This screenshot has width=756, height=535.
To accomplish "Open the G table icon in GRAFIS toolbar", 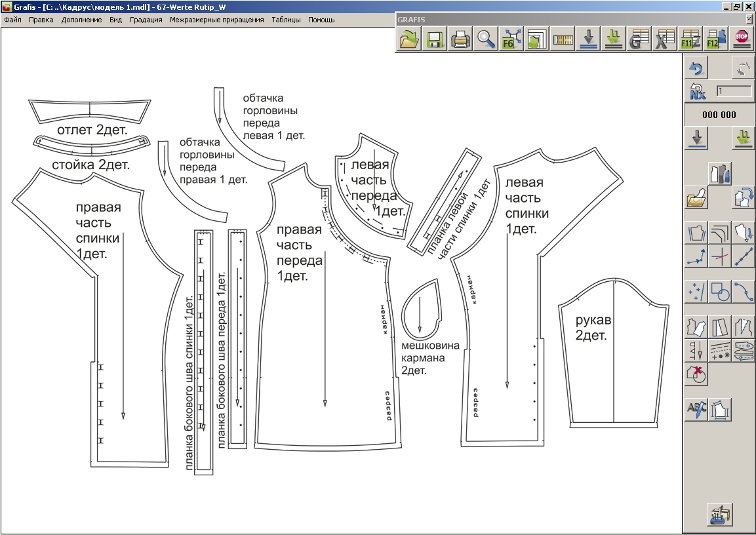I will (x=639, y=39).
